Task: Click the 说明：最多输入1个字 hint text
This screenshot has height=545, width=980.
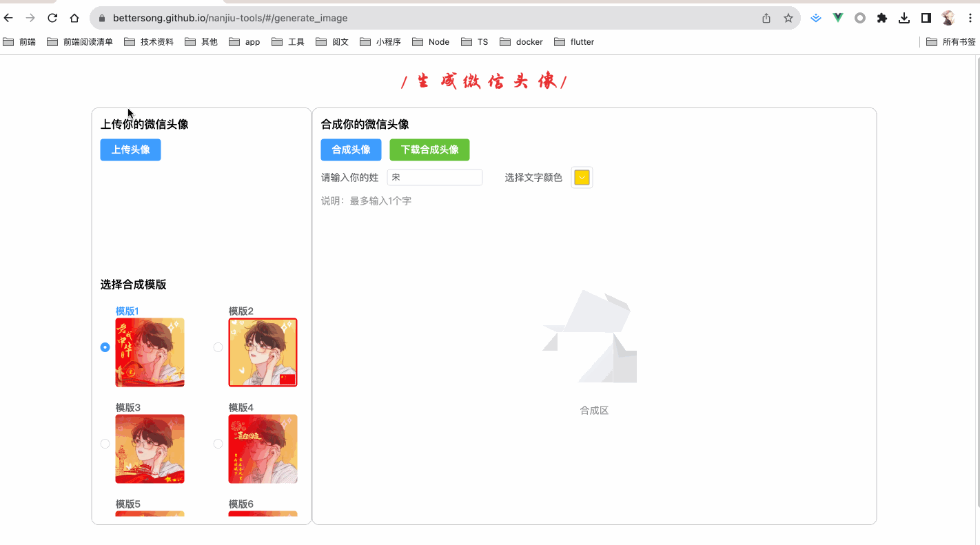Action: click(366, 201)
